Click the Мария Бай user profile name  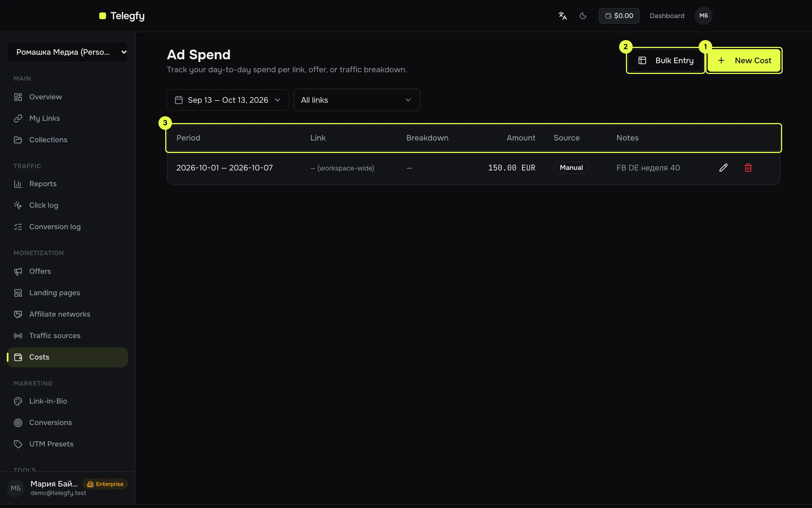pos(54,484)
